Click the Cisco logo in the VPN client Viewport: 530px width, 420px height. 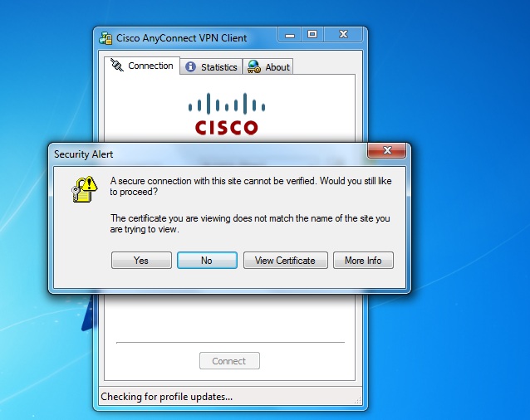pyautogui.click(x=227, y=114)
